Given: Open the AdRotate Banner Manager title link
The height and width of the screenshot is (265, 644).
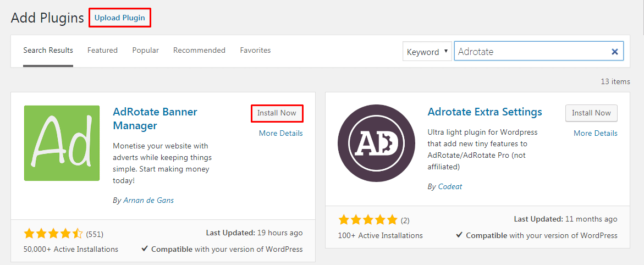Looking at the screenshot, I should 155,118.
